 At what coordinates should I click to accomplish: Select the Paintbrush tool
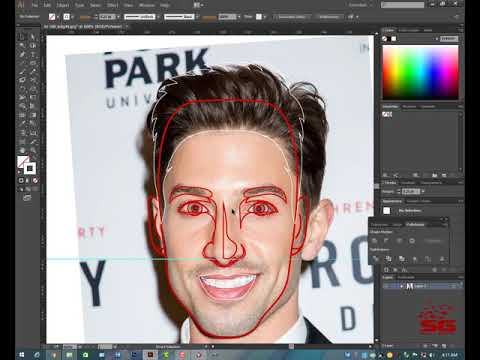tap(22, 72)
